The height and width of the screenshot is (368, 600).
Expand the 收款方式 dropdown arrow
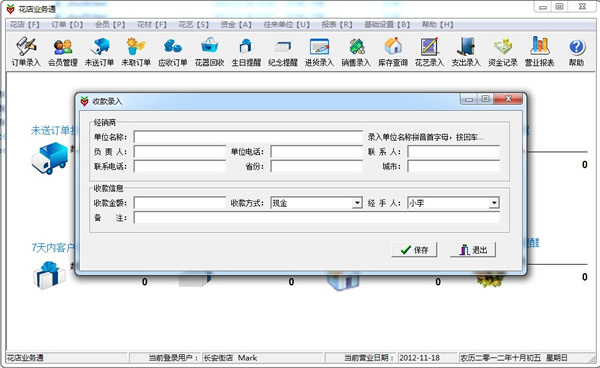(x=357, y=203)
